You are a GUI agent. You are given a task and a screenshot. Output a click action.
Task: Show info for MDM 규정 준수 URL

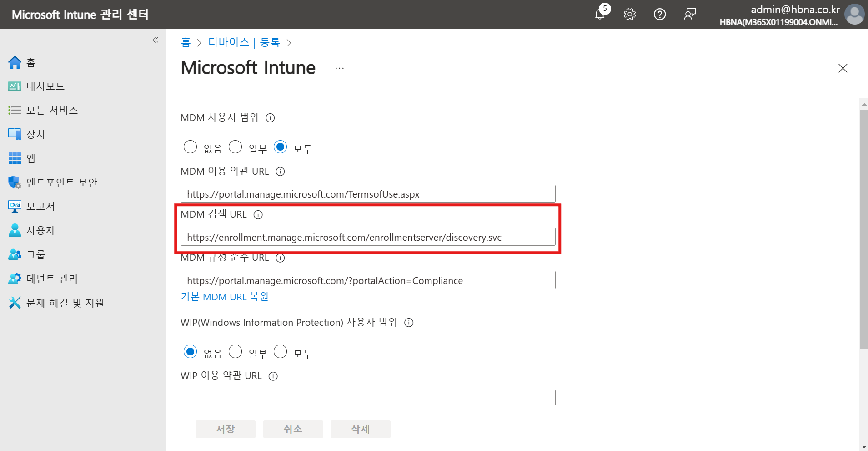(281, 258)
